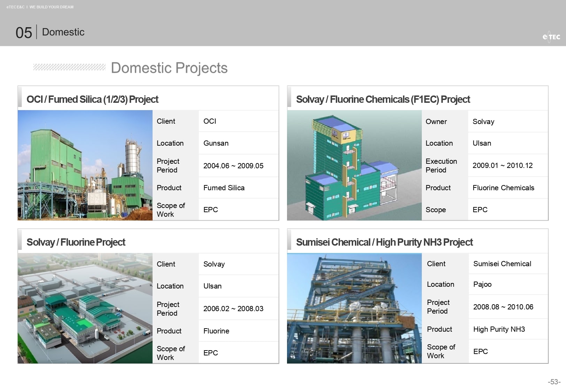Click the 'Solvay / Fluorine Chemicals (F1EC) Project' title
Image resolution: width=566 pixels, height=392 pixels.
tap(383, 99)
